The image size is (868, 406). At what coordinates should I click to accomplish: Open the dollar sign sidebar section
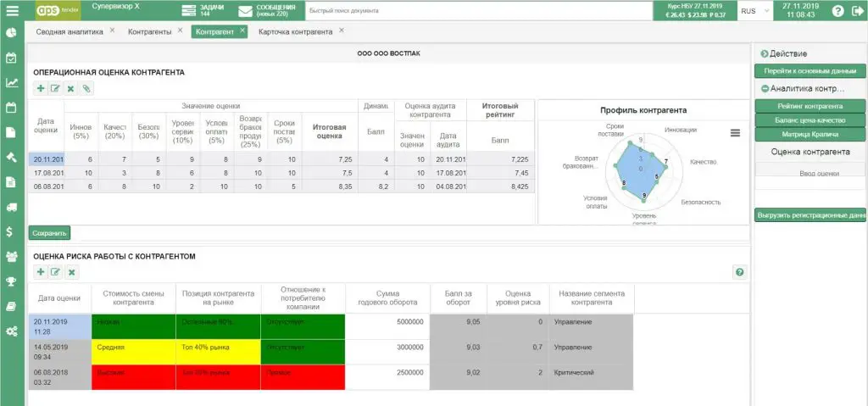tap(10, 232)
